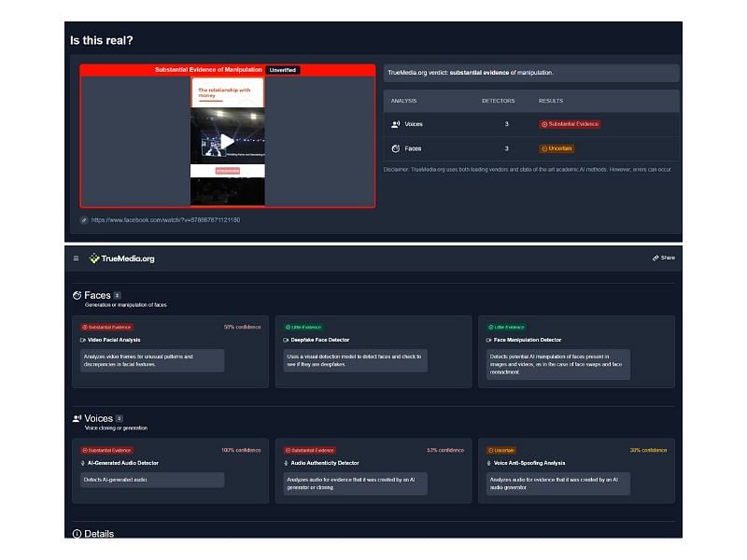
Task: Click Audio Authenticity Detector Substantial Evidence badge
Action: pyautogui.click(x=310, y=451)
